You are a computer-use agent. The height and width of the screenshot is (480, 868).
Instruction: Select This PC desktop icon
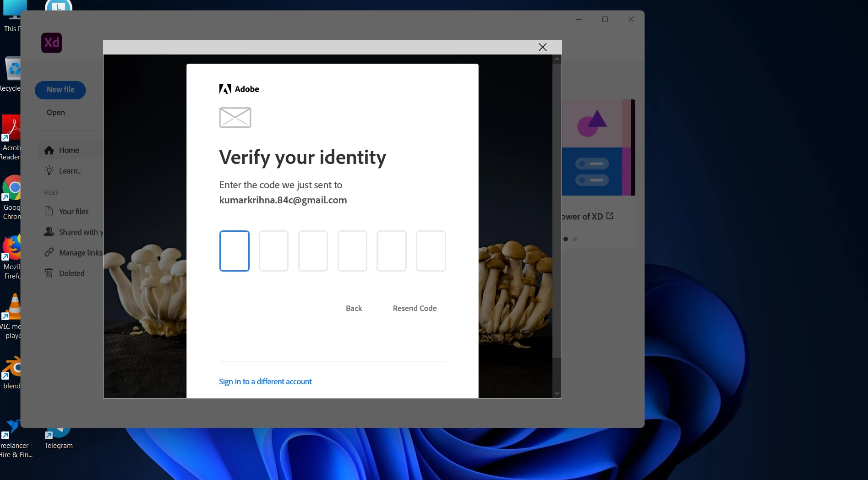click(x=11, y=16)
